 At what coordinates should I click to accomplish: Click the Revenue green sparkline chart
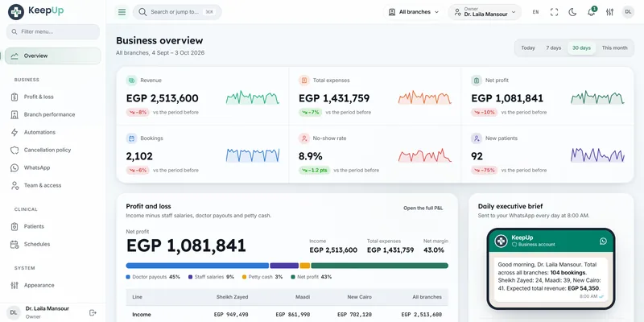253,97
